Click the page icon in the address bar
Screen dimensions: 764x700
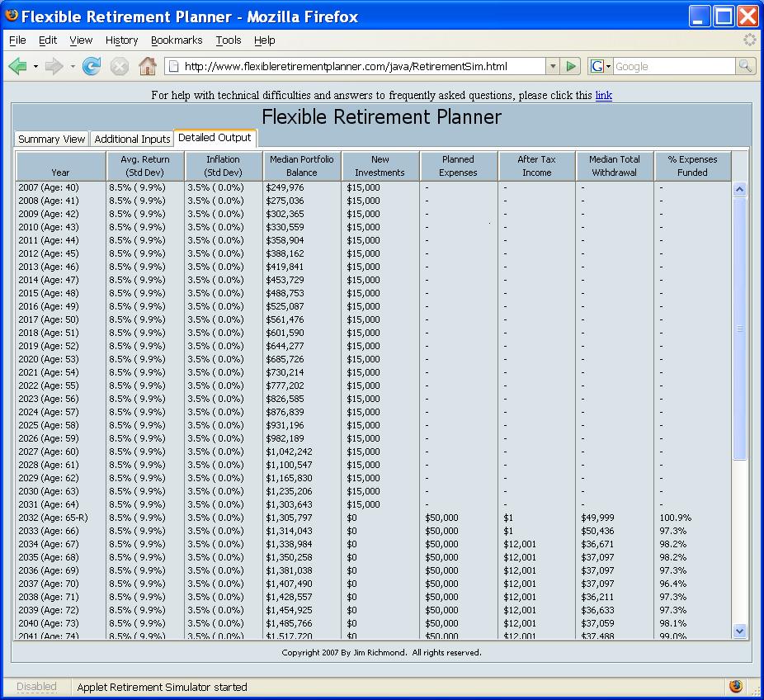point(174,66)
